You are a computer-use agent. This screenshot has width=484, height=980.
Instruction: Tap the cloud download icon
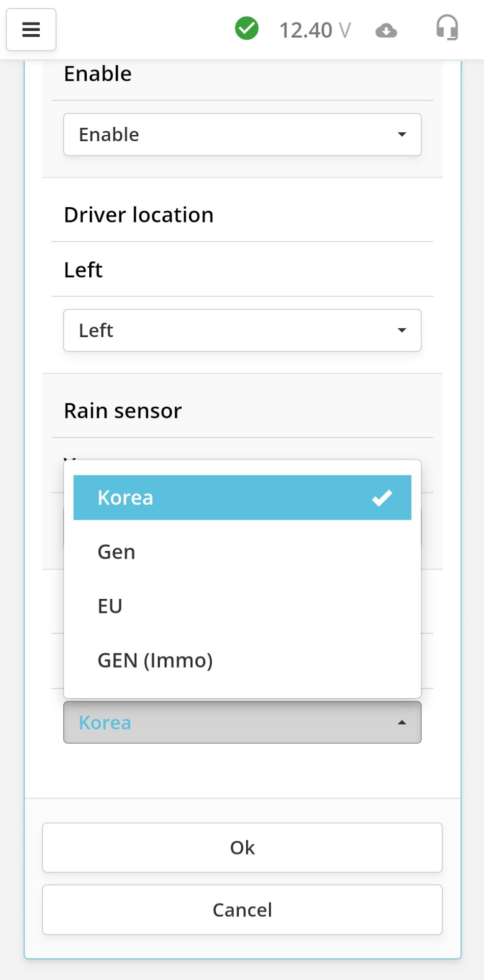[x=386, y=31]
